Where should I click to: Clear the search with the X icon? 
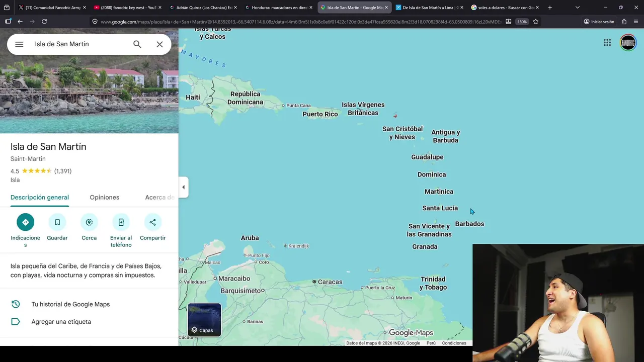159,44
